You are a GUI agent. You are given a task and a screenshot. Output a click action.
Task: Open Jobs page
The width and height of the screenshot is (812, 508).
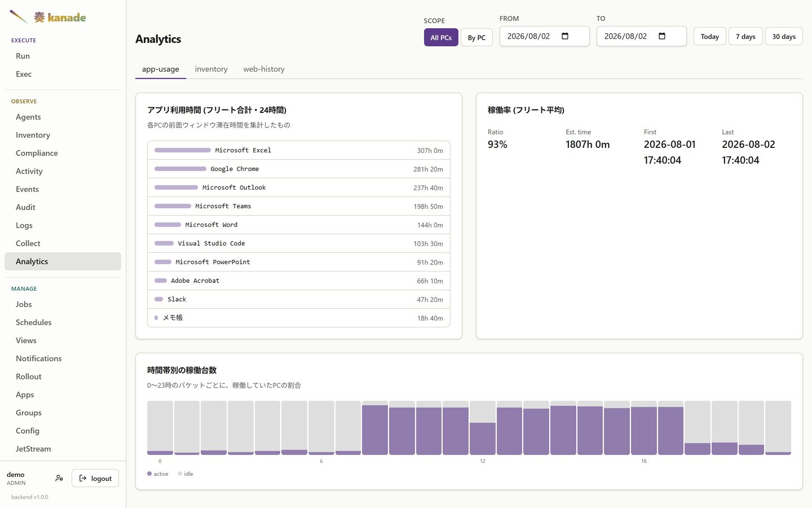(63, 304)
